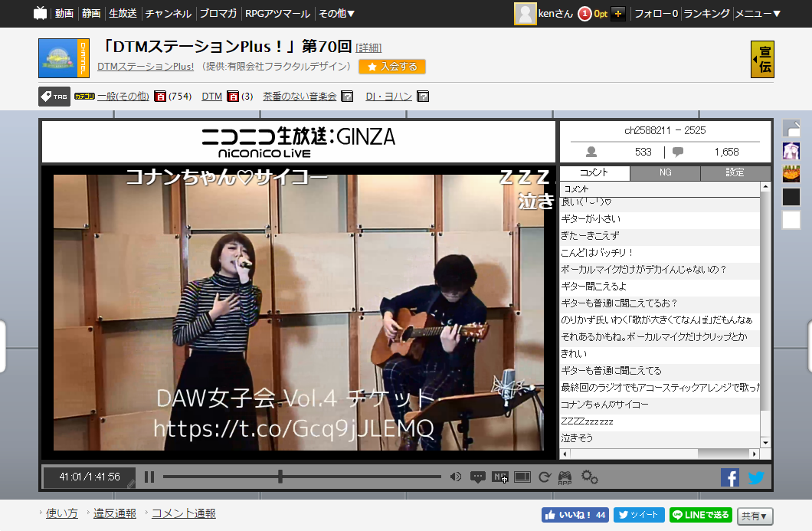Screen dimensions: 812x531
Task: Click the yellow 宣伝 button
Action: tap(762, 59)
